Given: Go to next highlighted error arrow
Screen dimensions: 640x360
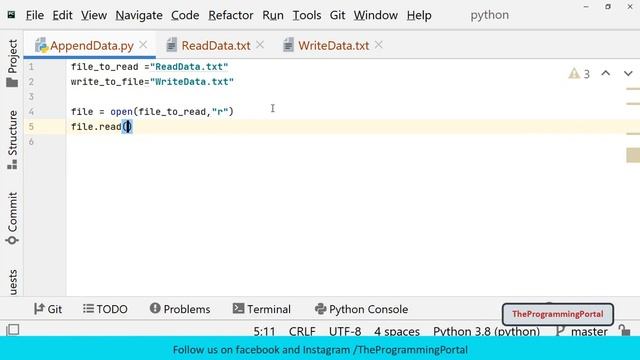Looking at the screenshot, I should point(628,73).
